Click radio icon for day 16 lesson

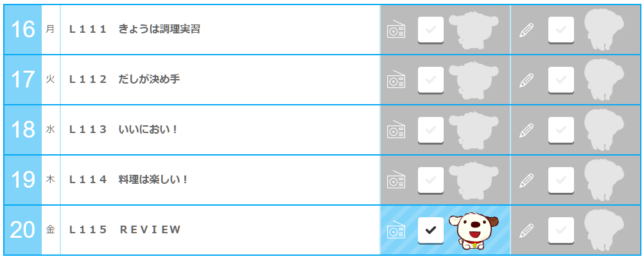point(396,30)
